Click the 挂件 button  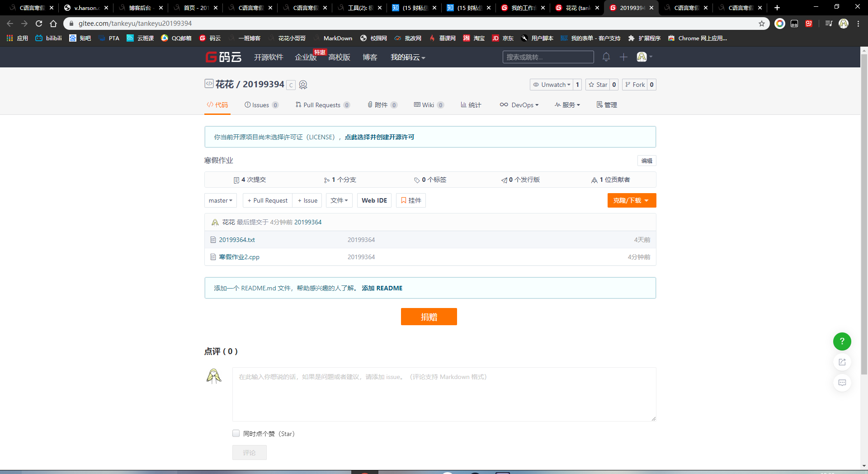[x=411, y=200]
